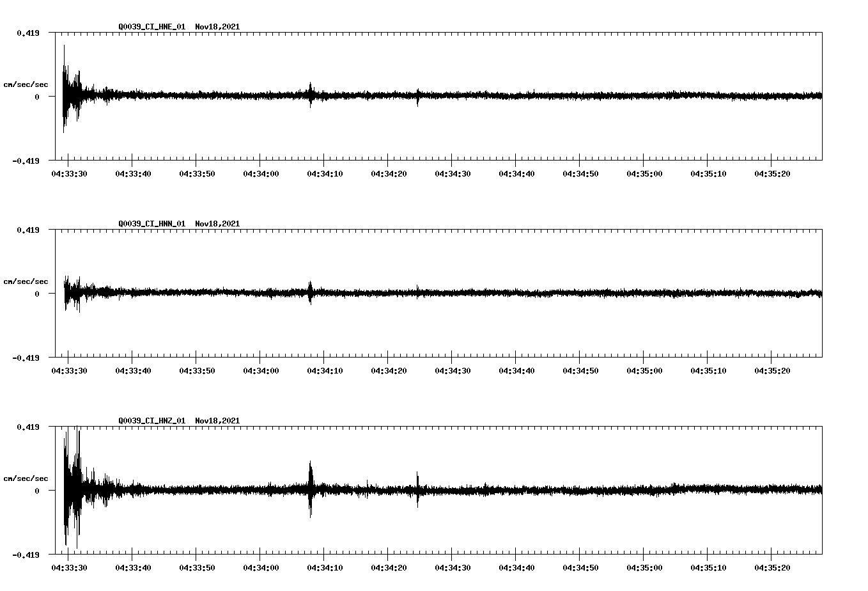Click the 04:35:10 time label under HNE plot

pos(708,174)
